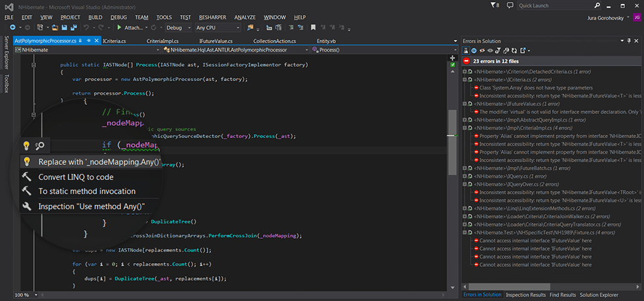Select Replace with '_nodeMapping.Any()' action

[x=98, y=162]
